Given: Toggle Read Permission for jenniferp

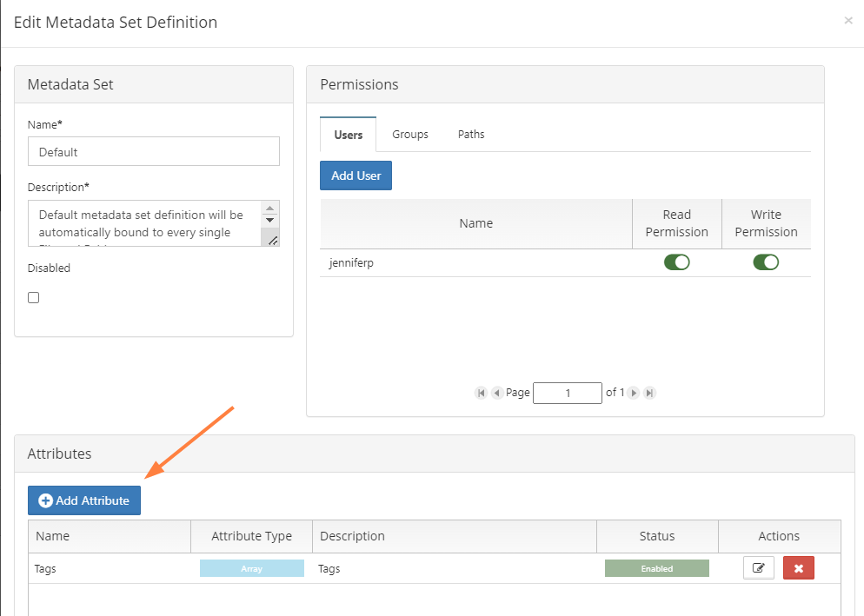Looking at the screenshot, I should 676,262.
